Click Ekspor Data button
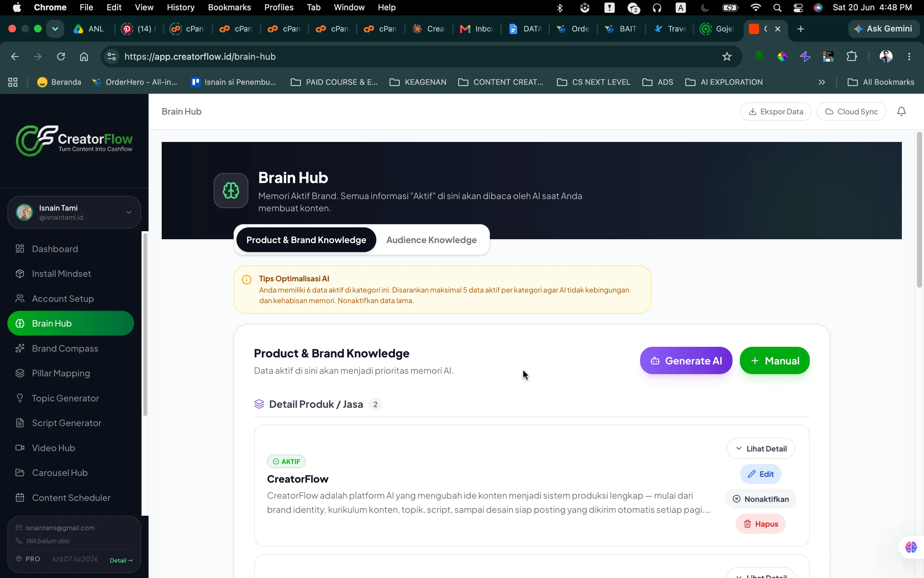 coord(775,111)
